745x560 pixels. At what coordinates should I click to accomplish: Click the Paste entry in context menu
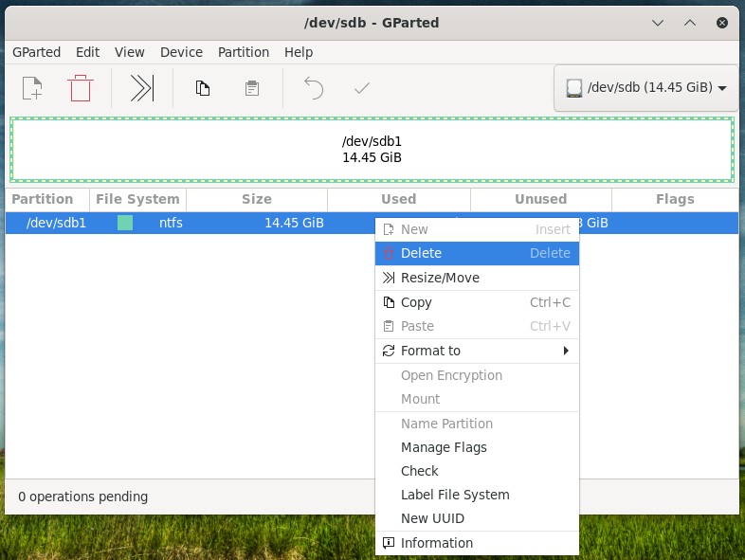click(477, 326)
